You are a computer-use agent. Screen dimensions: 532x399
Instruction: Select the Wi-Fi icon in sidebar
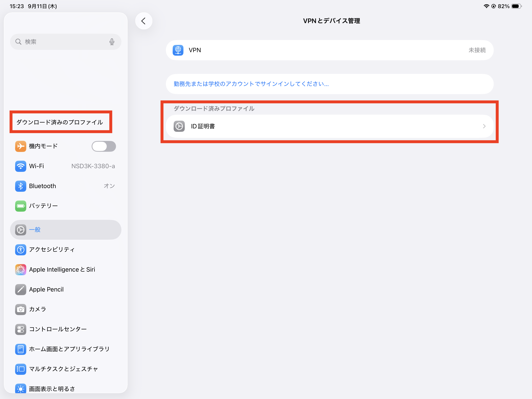click(x=21, y=166)
